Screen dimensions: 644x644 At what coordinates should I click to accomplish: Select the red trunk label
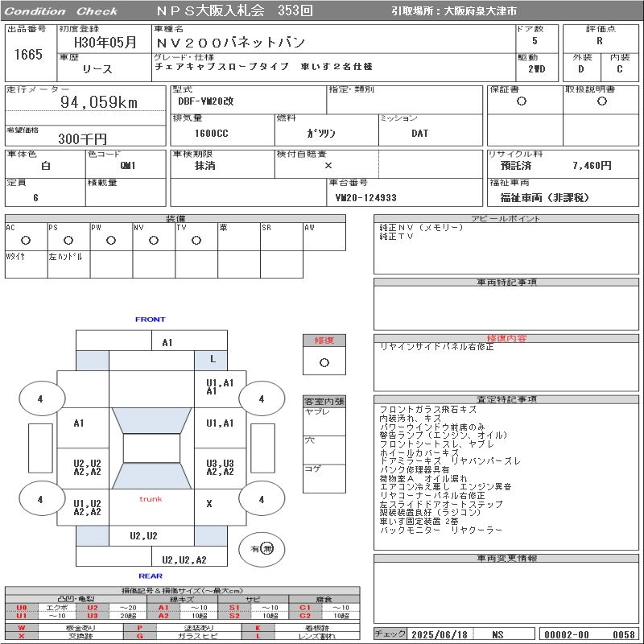tap(151, 499)
